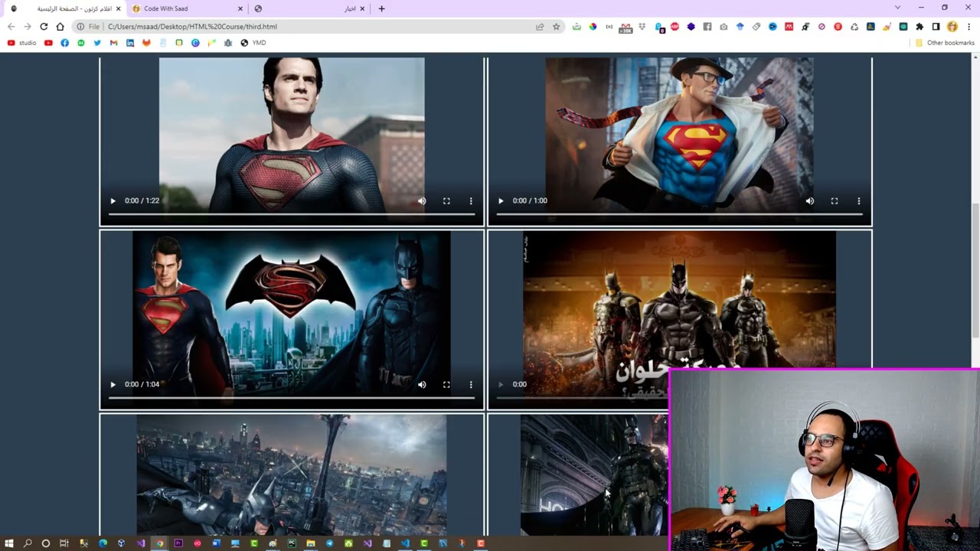Bookmark this page with the star icon
The image size is (980, 551).
point(556,26)
